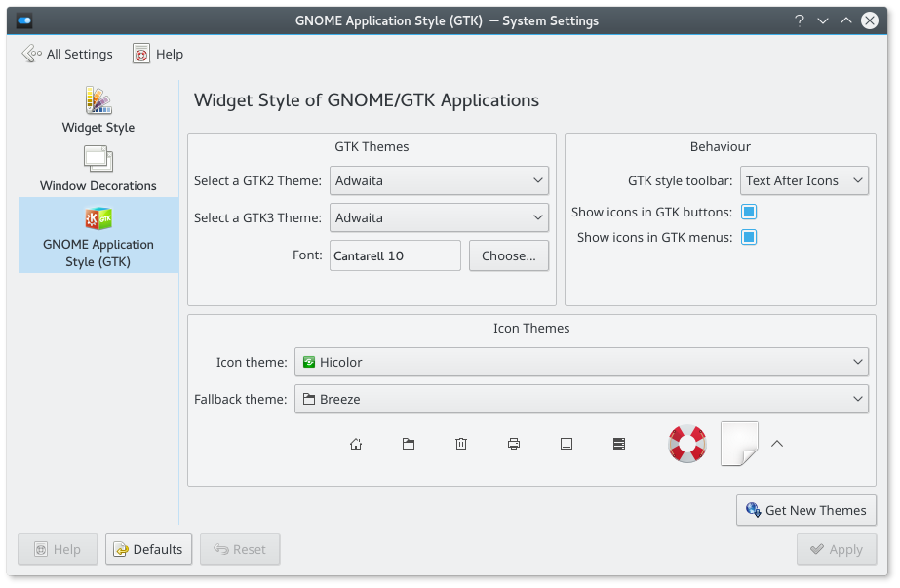Go back to All Settings
Screen dimensions: 900x588
[67, 54]
